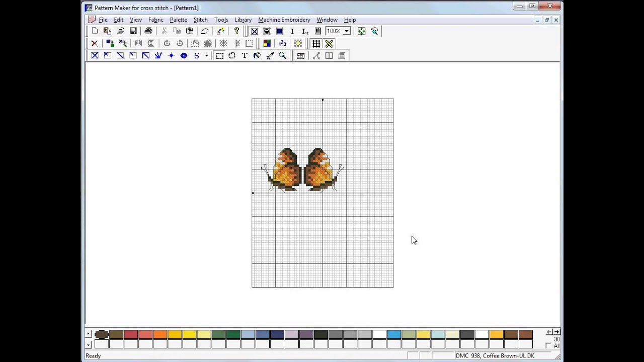The height and width of the screenshot is (362, 644).
Task: Click the status bar color name DMC 938
Action: (495, 356)
